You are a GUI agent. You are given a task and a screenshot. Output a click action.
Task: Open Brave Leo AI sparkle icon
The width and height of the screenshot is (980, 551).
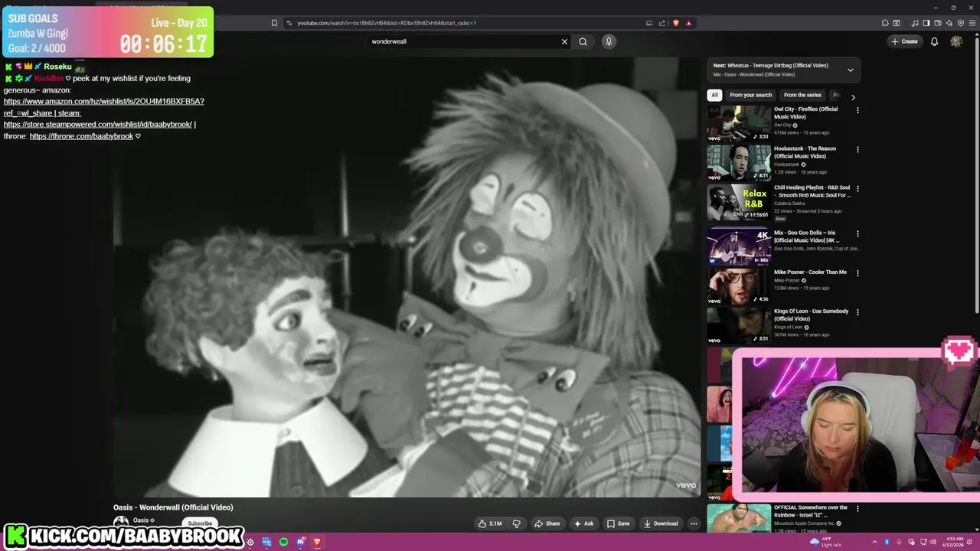click(949, 23)
